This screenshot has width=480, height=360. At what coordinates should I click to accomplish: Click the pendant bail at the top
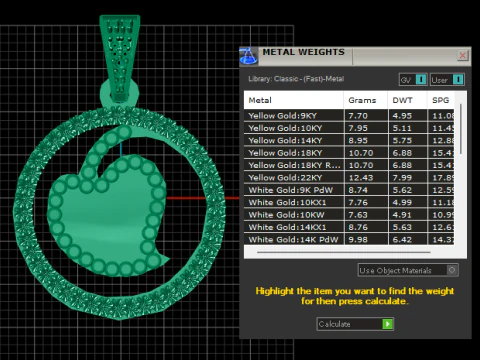pyautogui.click(x=119, y=58)
